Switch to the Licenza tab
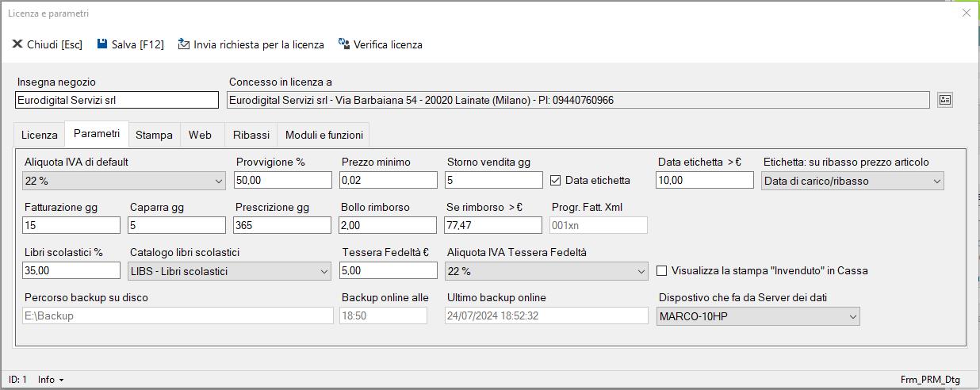Image resolution: width=980 pixels, height=390 pixels. [x=40, y=135]
